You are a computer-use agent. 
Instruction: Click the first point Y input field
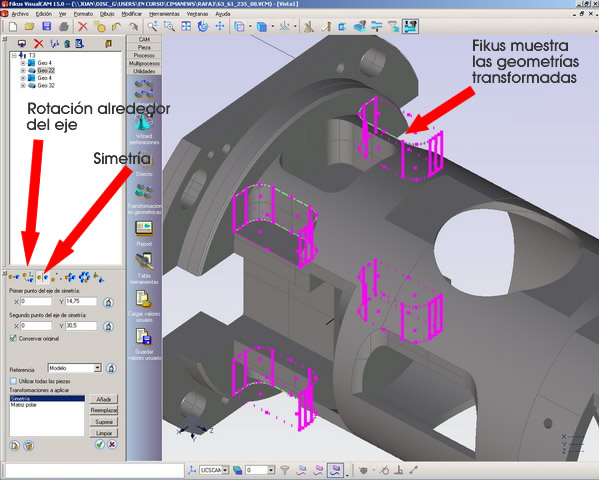[x=81, y=302]
